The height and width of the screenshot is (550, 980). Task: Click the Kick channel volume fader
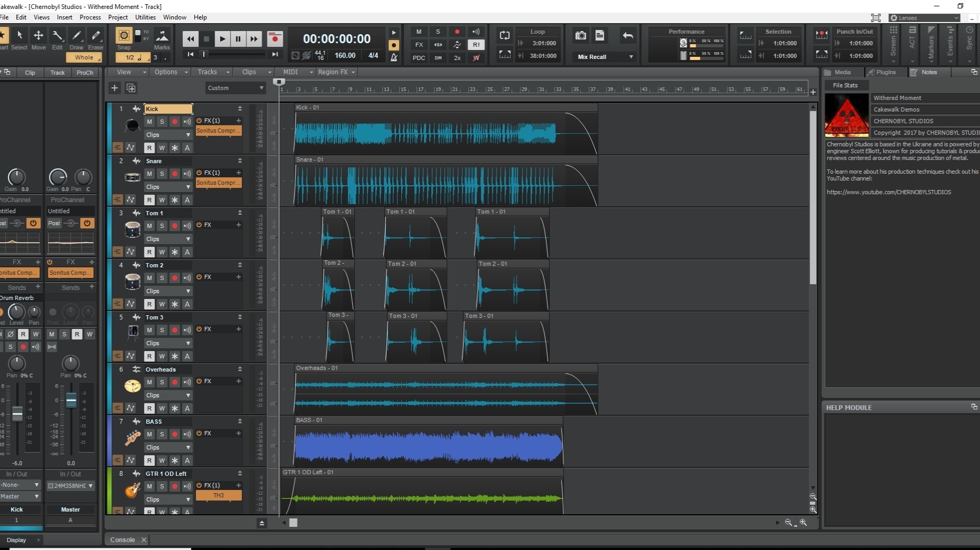[x=17, y=414]
